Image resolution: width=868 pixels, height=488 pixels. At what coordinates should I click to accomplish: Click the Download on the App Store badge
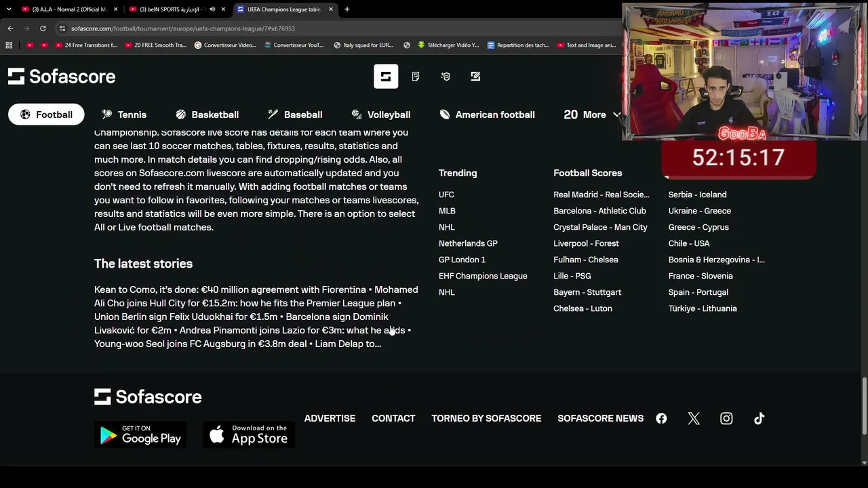[x=249, y=434]
